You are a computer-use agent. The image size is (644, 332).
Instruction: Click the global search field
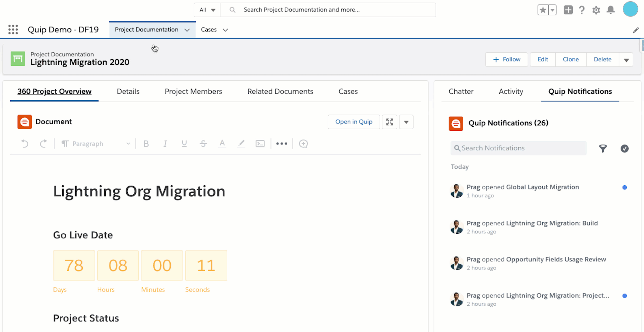[x=328, y=10]
